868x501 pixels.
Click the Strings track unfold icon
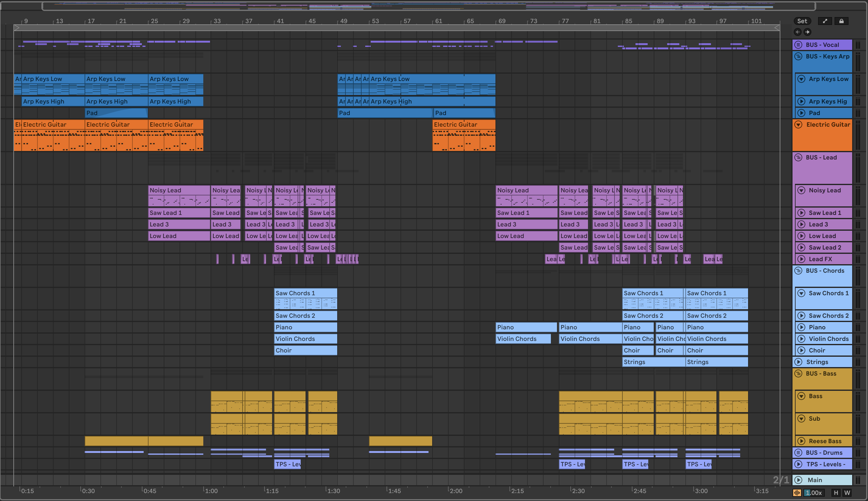(798, 362)
